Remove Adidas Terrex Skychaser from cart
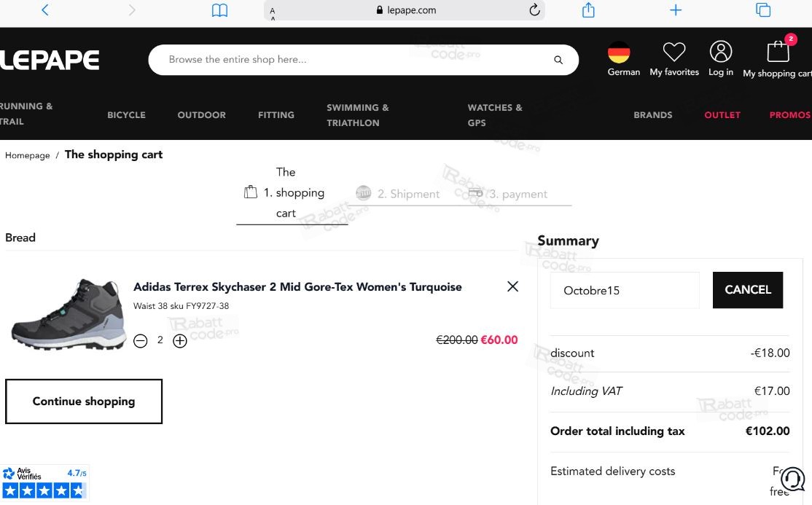The width and height of the screenshot is (812, 505). click(512, 286)
